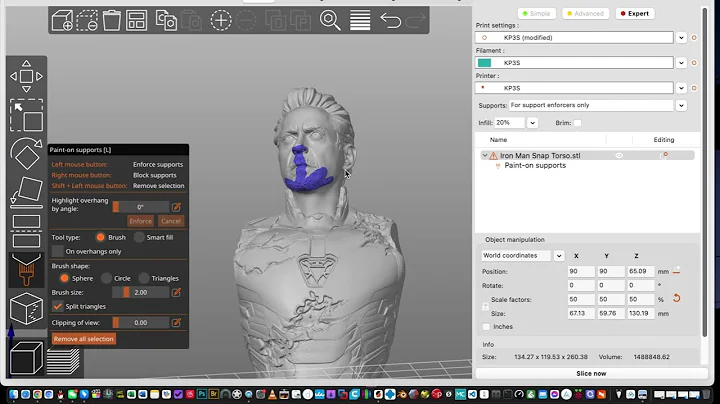Open Finder in the macOS dock

point(13,394)
